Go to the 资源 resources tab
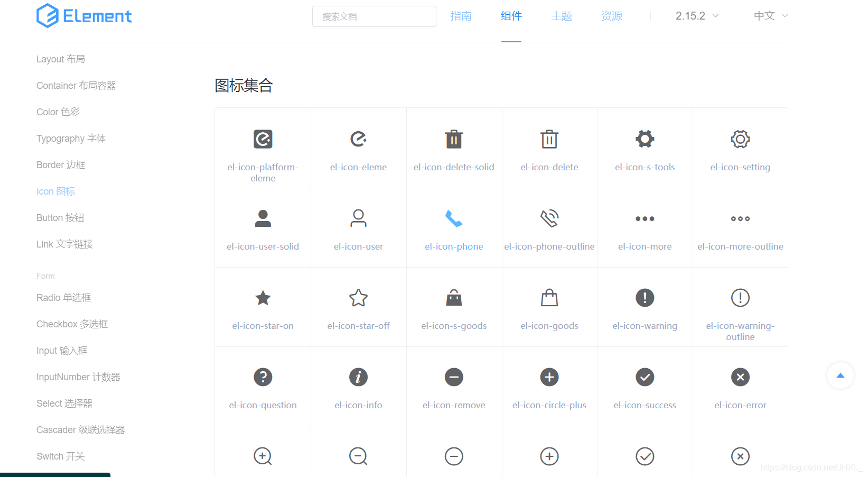The image size is (868, 477). (x=612, y=16)
